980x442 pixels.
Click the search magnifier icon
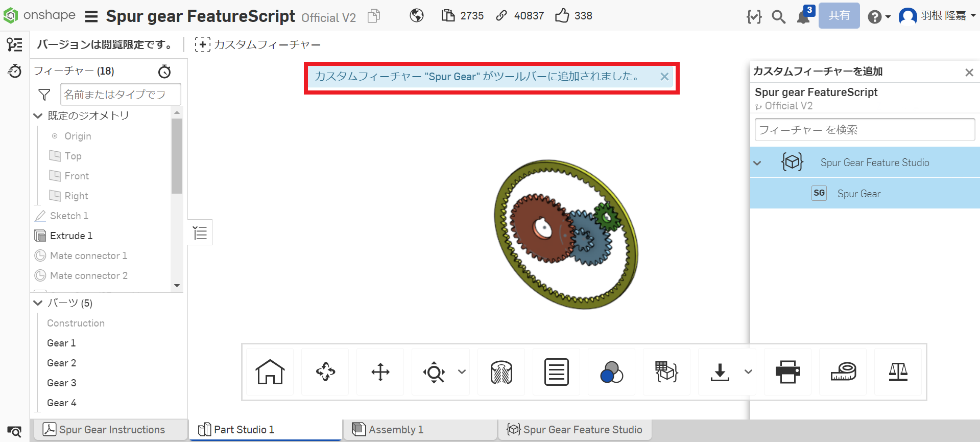[778, 17]
